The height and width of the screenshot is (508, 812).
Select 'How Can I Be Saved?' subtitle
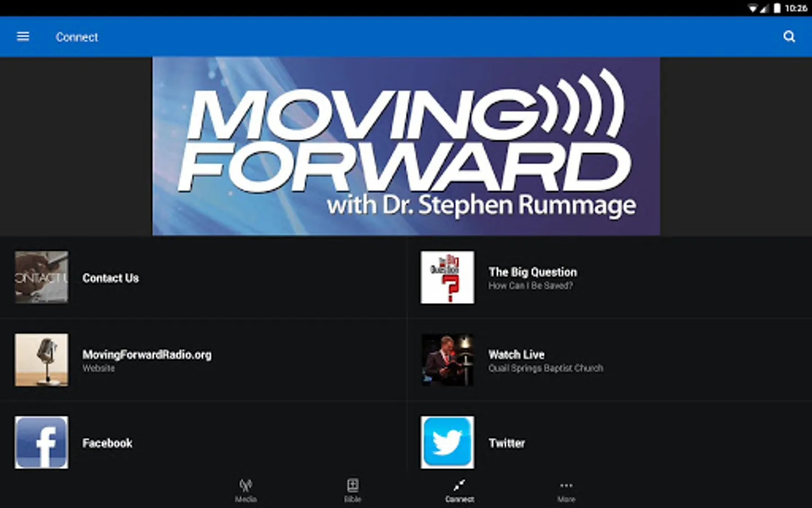[x=531, y=286]
